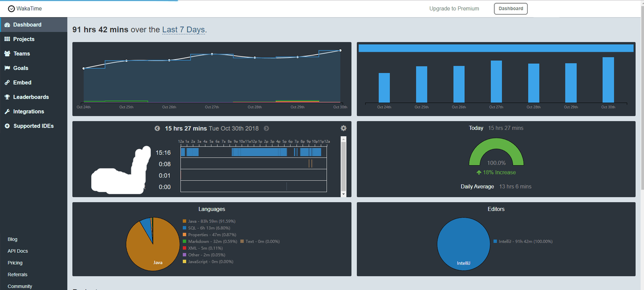
Task: Open Goals in the sidebar
Action: [21, 68]
